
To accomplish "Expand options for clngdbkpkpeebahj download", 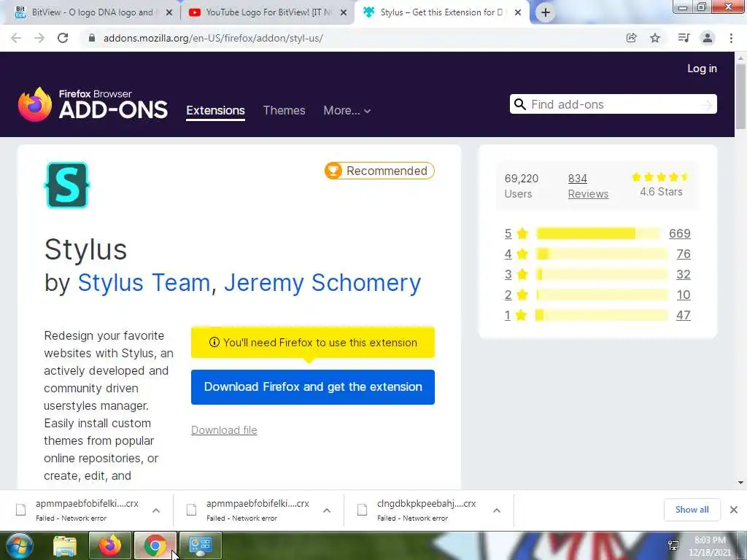I will click(496, 510).
